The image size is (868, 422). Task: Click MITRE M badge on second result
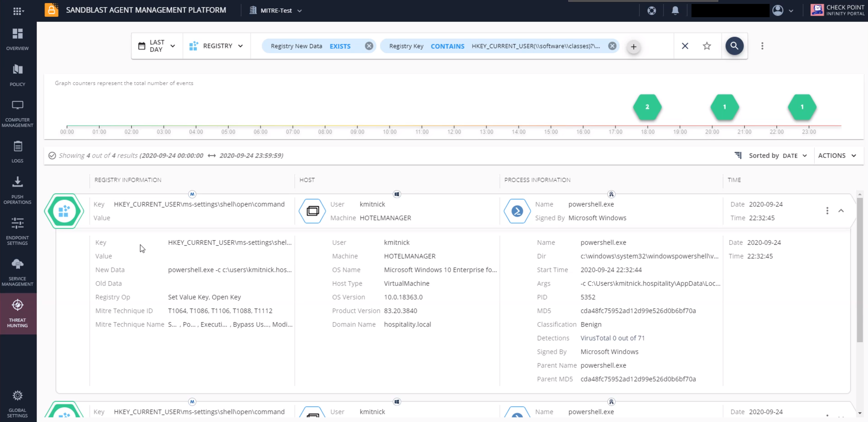point(192,402)
